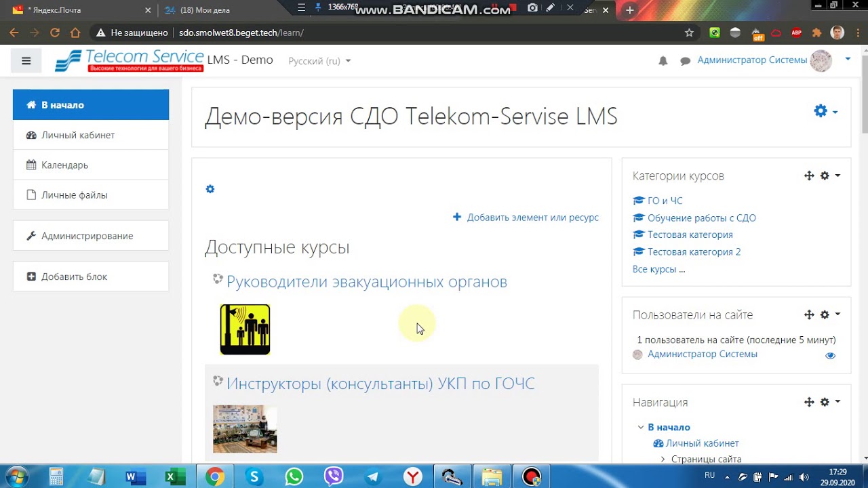Open the browser home page button
The height and width of the screenshot is (488, 868).
point(75,33)
